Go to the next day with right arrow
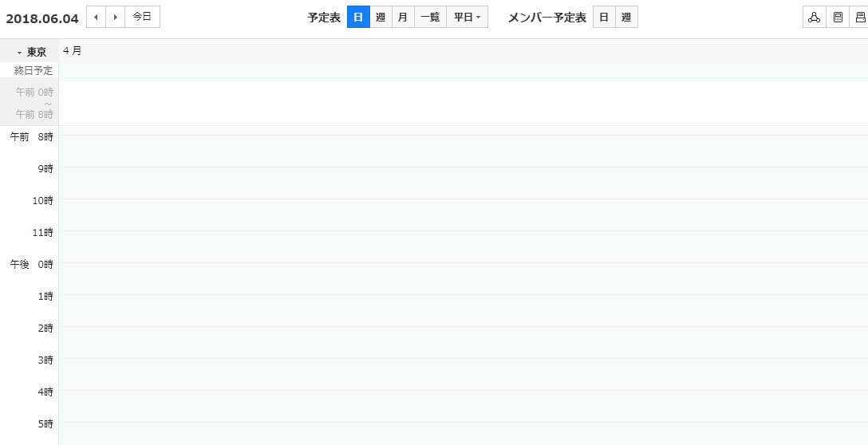868x445 pixels. (116, 17)
